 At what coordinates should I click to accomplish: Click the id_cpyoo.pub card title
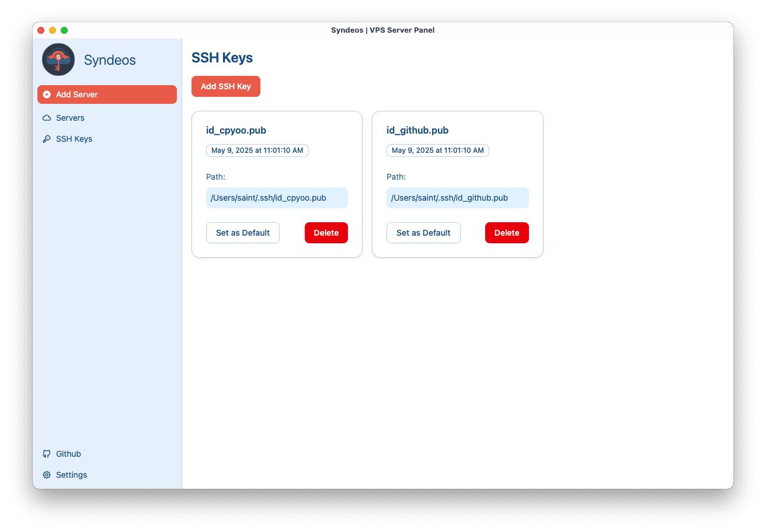coord(236,130)
